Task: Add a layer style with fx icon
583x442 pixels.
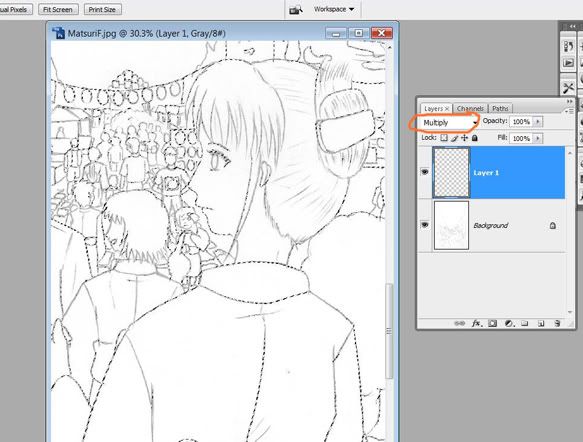Action: [477, 323]
